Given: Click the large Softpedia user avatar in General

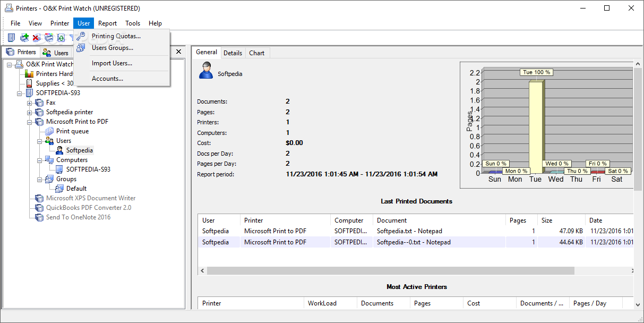Looking at the screenshot, I should pos(206,71).
